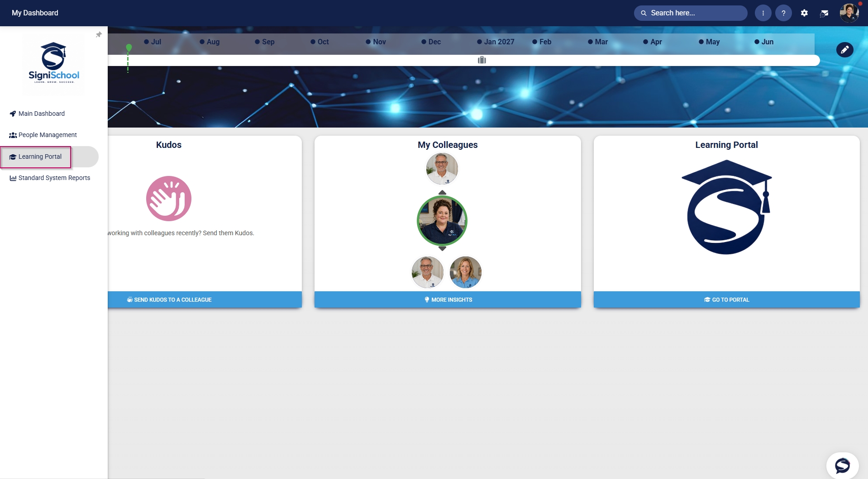Click the Go To Portal button
868x479 pixels.
click(726, 299)
